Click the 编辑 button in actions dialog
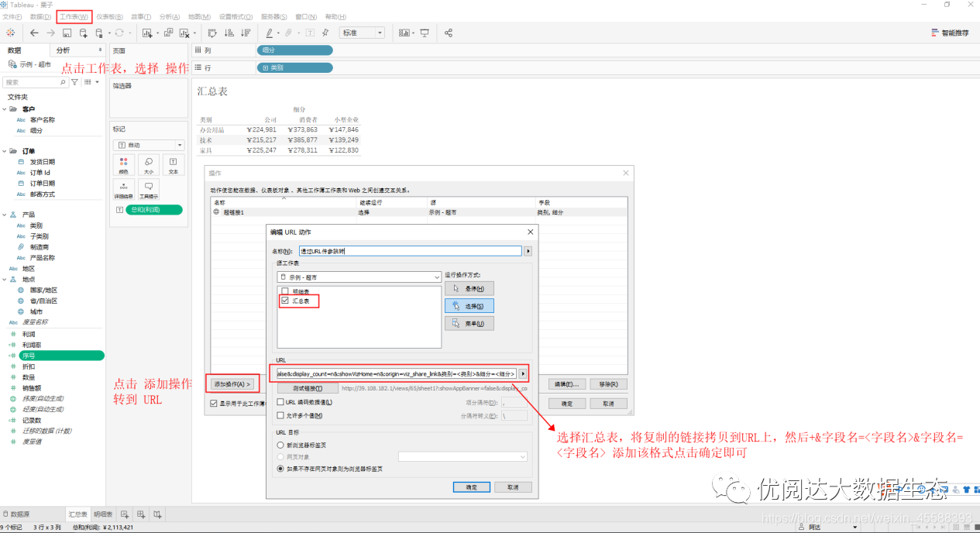Viewport: 980px width, 533px height. tap(566, 383)
